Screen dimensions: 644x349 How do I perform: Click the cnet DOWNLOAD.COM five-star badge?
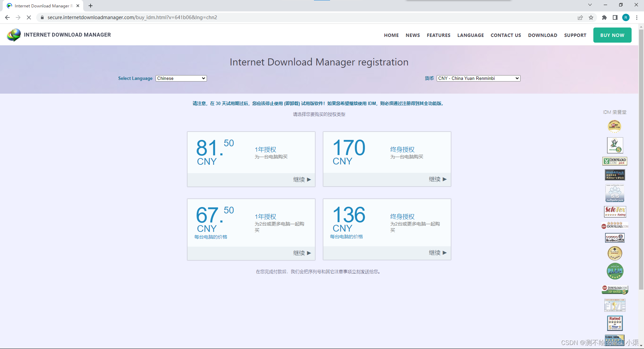click(615, 225)
